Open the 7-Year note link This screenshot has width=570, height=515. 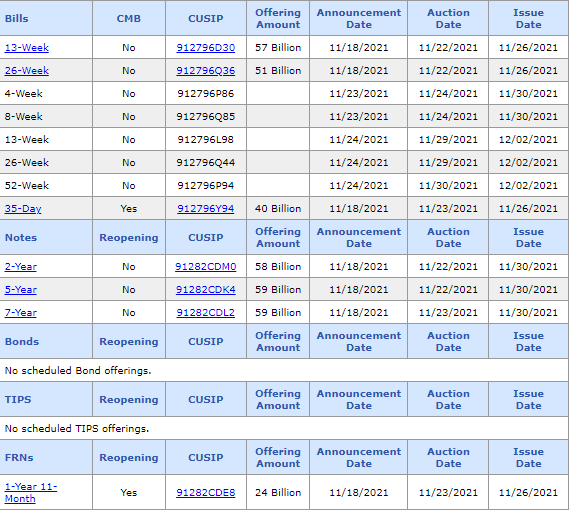pyautogui.click(x=21, y=313)
